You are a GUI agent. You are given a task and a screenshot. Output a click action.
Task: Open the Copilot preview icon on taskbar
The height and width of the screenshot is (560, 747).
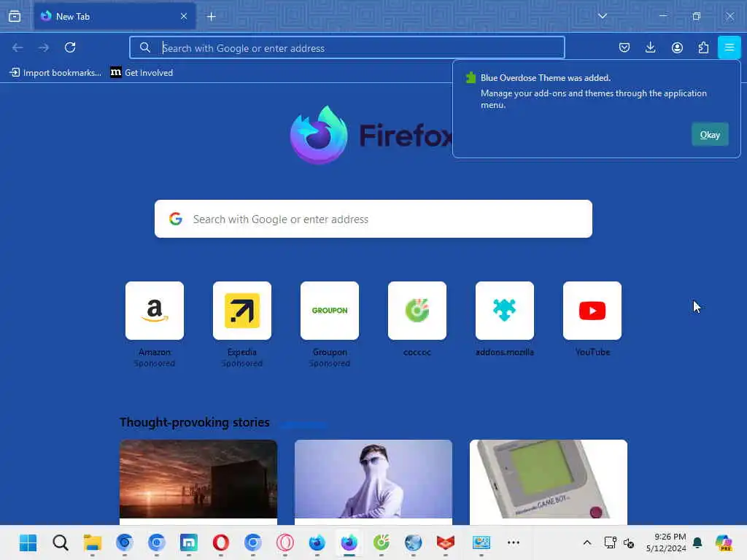724,542
